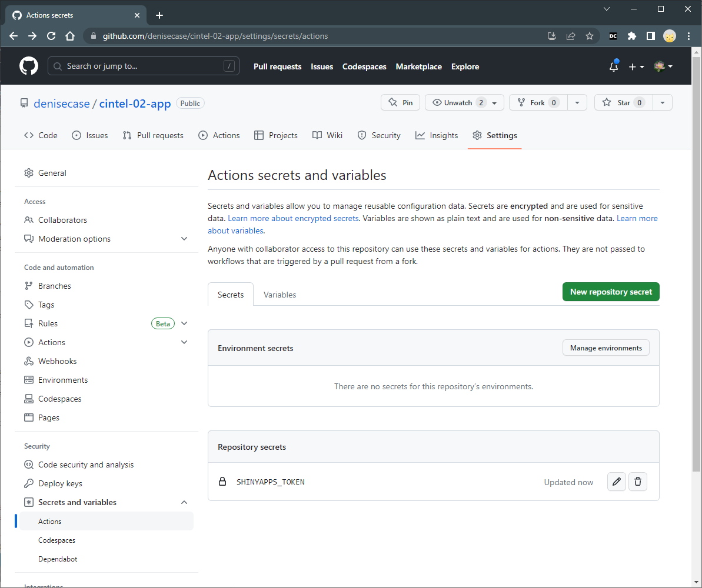
Task: Open Environments settings
Action: pos(107,379)
